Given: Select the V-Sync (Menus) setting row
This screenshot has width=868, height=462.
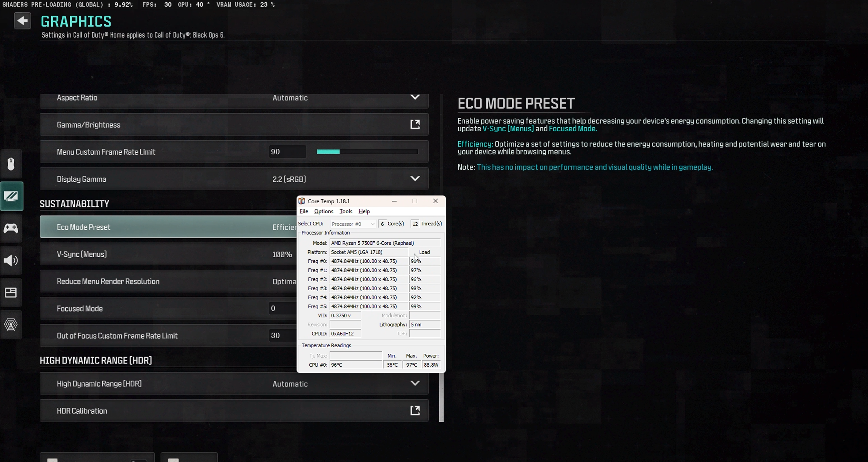Looking at the screenshot, I should (x=168, y=254).
